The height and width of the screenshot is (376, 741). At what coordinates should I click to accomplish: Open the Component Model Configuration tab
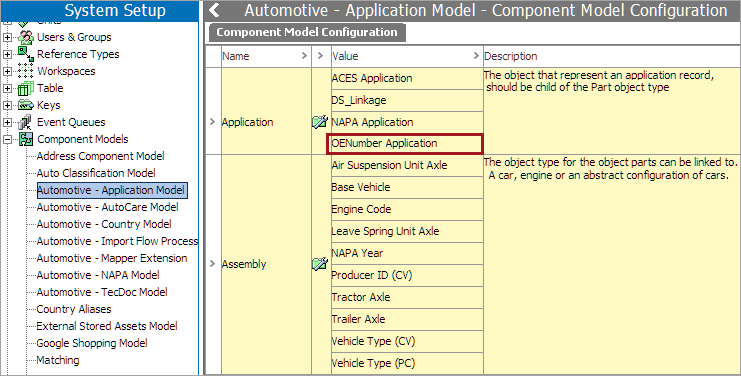[x=307, y=32]
